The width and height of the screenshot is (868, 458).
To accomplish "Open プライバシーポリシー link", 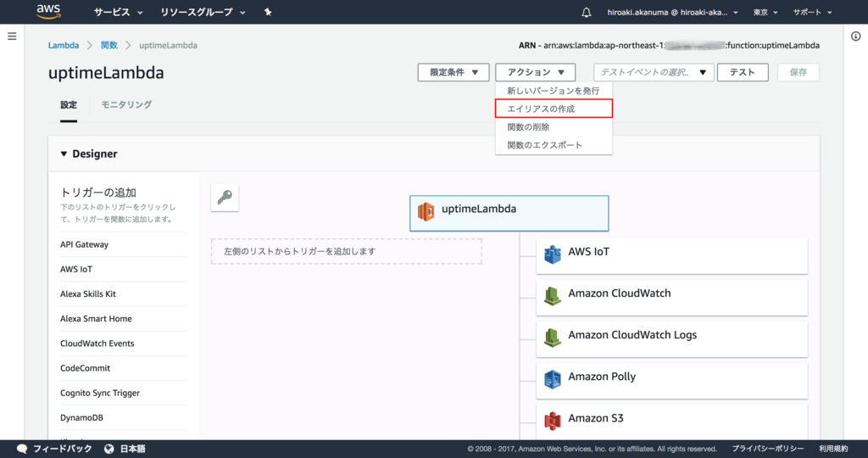I will [768, 449].
